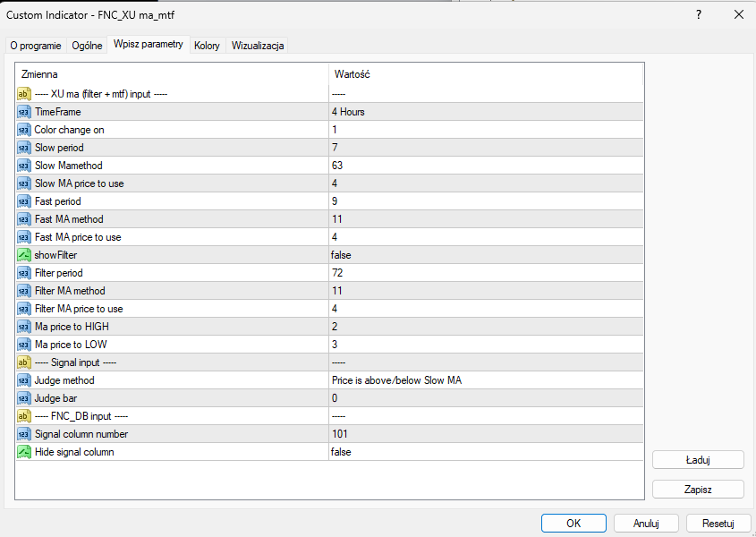Screen dimensions: 756x537
Task: Click the string icon beside Signal input header
Action: [x=24, y=362]
